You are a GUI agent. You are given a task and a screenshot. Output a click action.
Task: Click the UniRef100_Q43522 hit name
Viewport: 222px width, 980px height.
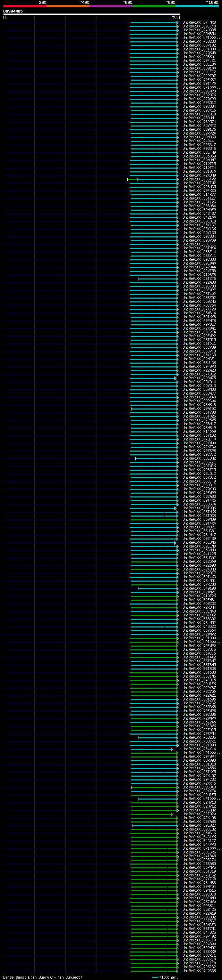(x=199, y=626)
